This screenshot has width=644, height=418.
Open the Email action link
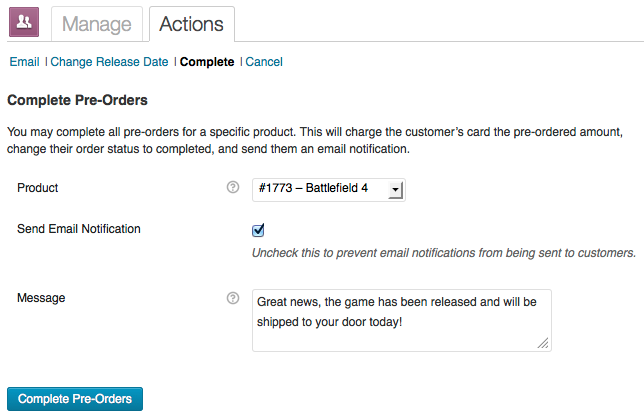click(24, 62)
